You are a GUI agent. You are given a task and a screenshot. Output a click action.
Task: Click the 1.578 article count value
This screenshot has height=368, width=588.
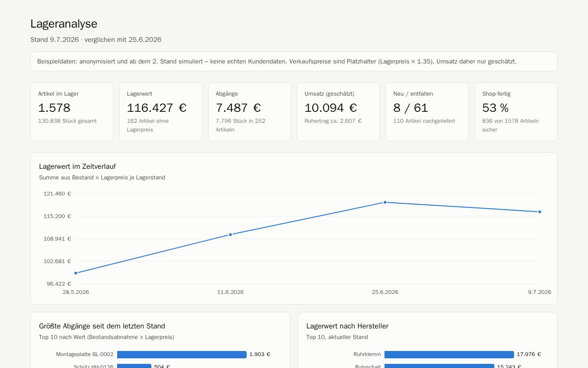pyautogui.click(x=54, y=108)
